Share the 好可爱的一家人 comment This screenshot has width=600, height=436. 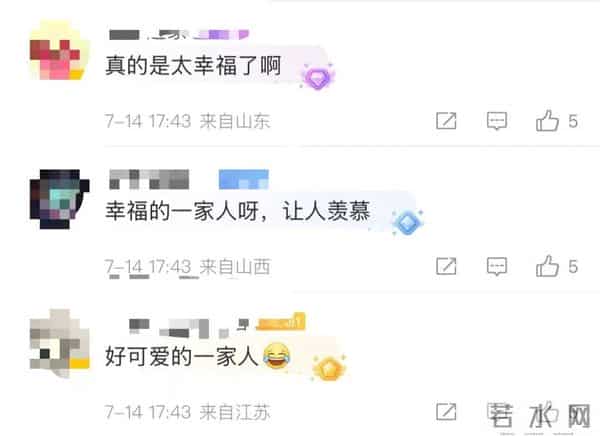tap(446, 412)
